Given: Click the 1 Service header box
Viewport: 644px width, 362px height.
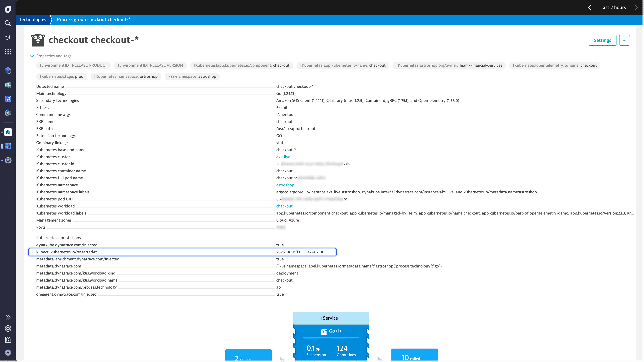Looking at the screenshot, I should pos(331,318).
